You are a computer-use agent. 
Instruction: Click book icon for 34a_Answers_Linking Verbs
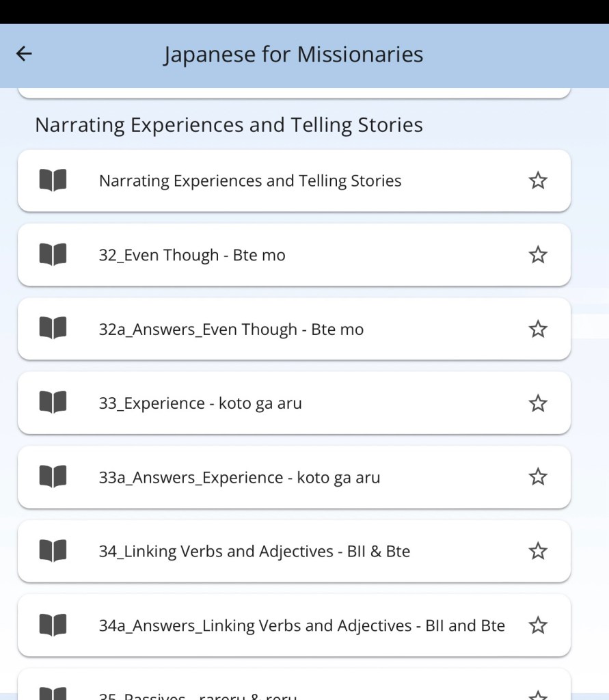pyautogui.click(x=53, y=625)
